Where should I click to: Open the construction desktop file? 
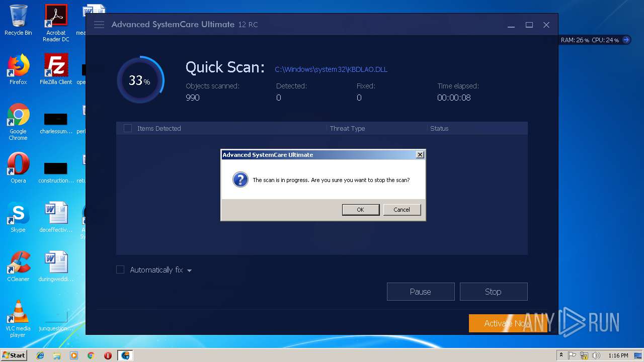coord(56,172)
